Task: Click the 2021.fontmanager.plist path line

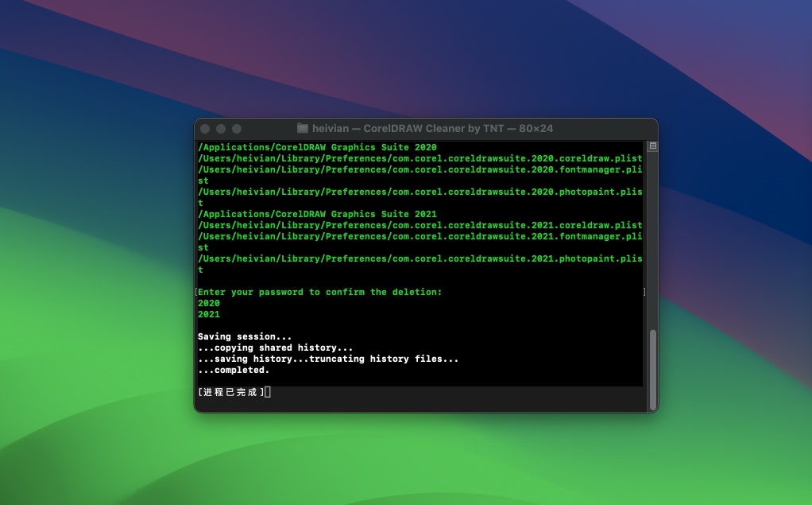Action: pos(420,236)
